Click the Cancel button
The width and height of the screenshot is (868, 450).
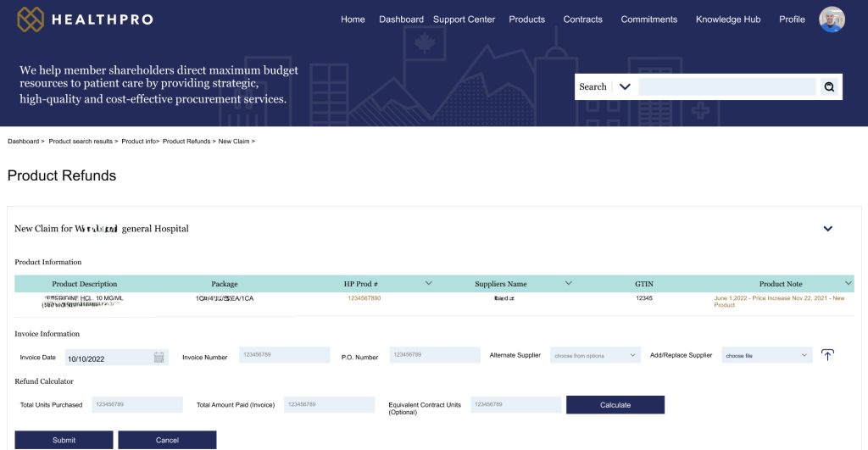pos(167,440)
